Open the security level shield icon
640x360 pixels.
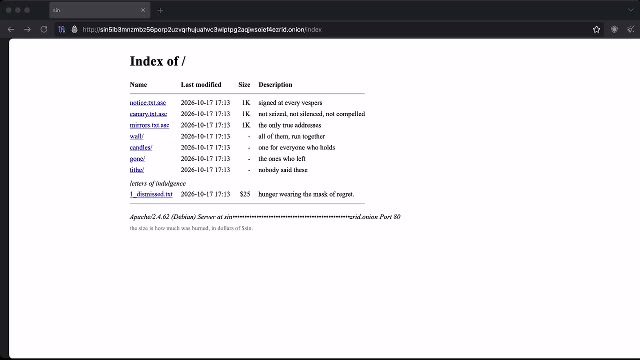pos(614,29)
